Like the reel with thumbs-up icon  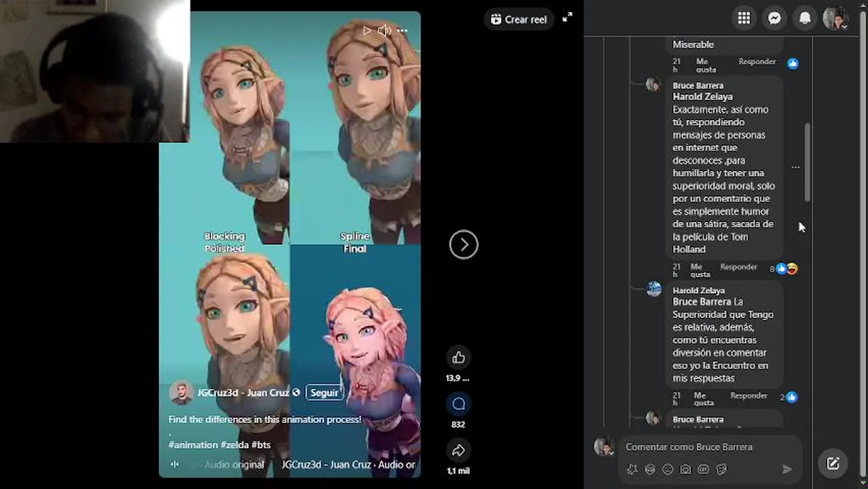458,357
